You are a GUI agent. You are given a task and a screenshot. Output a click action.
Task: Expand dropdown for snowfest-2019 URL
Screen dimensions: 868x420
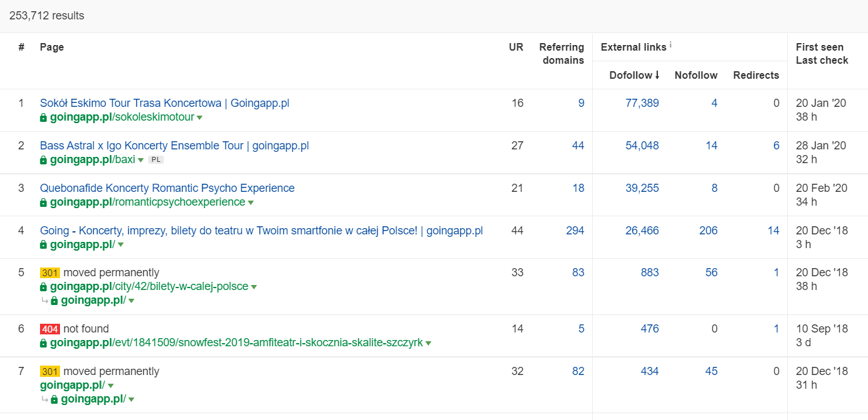(428, 343)
